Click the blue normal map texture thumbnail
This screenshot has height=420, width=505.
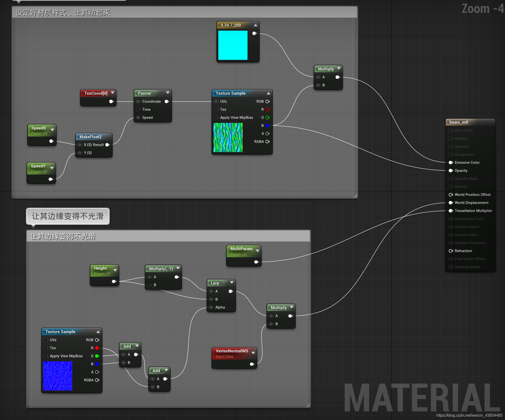(x=58, y=376)
